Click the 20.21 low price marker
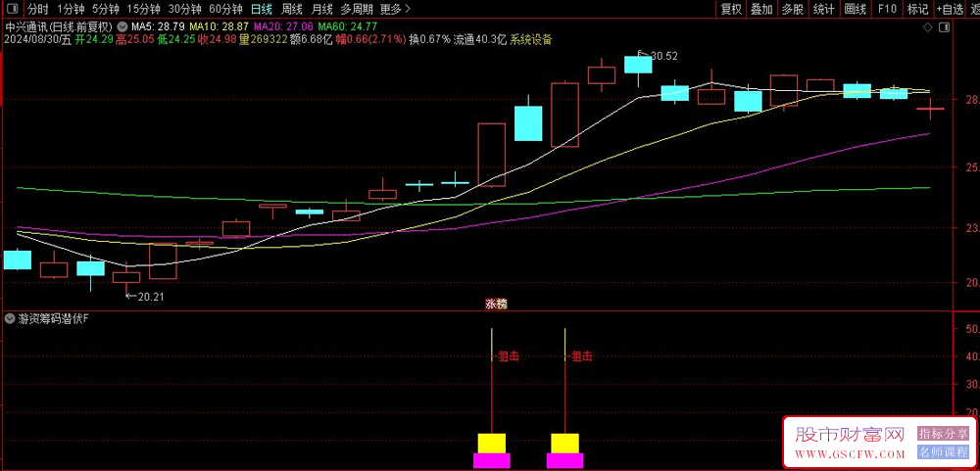The image size is (980, 471). point(151,297)
